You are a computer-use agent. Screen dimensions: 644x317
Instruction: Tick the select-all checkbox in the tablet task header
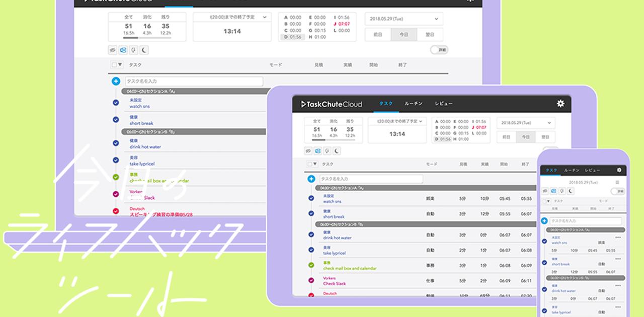[x=310, y=164]
